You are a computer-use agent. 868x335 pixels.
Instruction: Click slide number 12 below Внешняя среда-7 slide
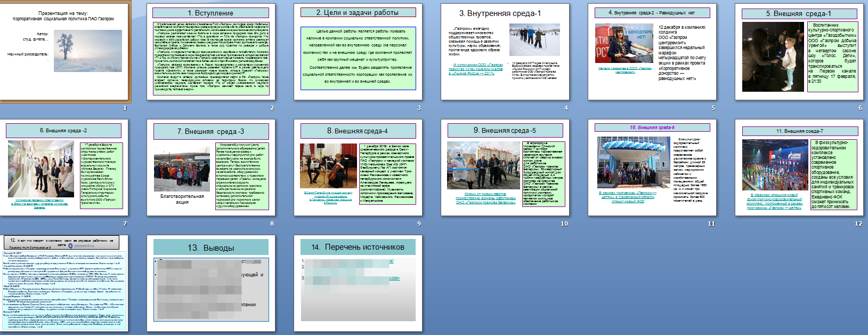pyautogui.click(x=858, y=224)
